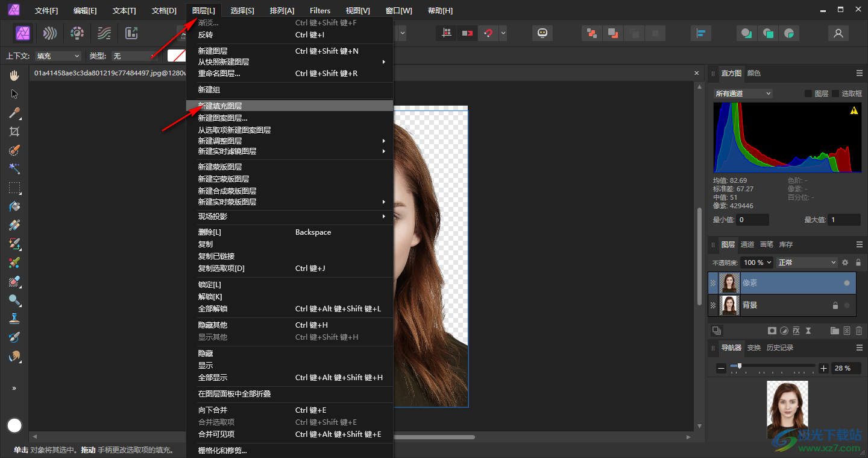
Task: Switch to the Liquify Persona
Action: pos(51,33)
